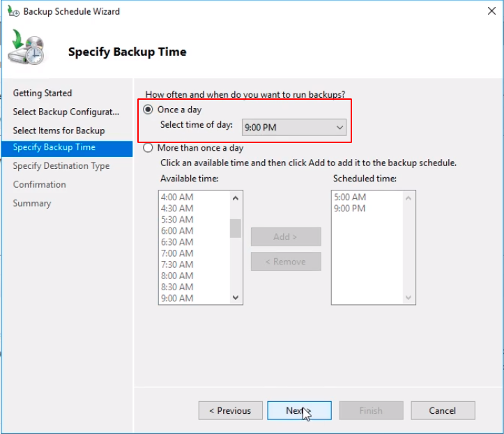This screenshot has height=434, width=504.
Task: Click the Backup Schedule Wizard title bar icon
Action: click(12, 11)
